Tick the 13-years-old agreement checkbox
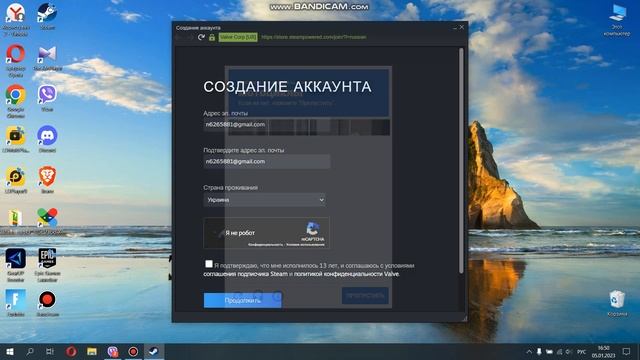This screenshot has height=360, width=640. point(209,264)
